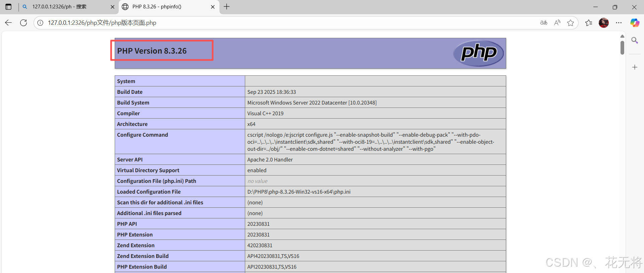The height and width of the screenshot is (273, 644).
Task: View site information icon in address bar
Action: pyautogui.click(x=40, y=23)
